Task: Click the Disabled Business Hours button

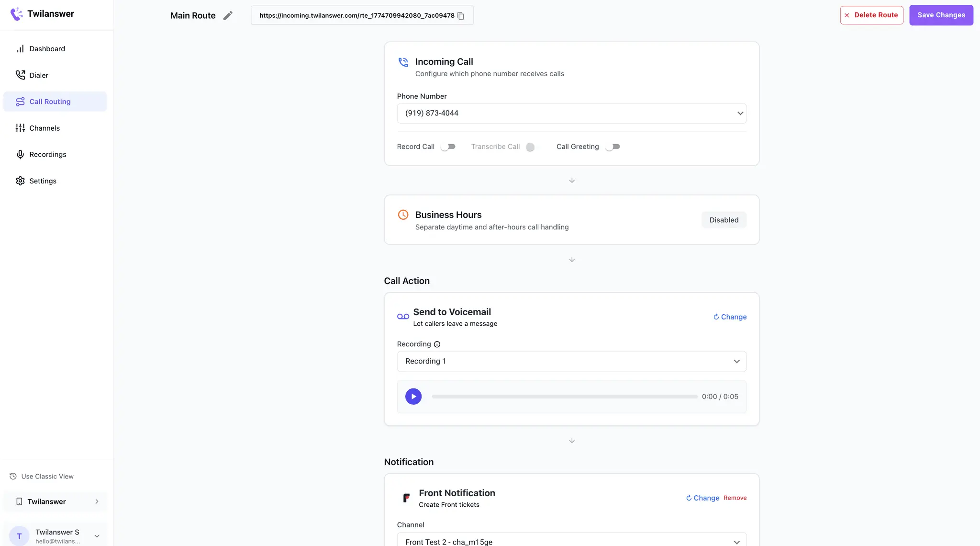Action: tap(724, 220)
